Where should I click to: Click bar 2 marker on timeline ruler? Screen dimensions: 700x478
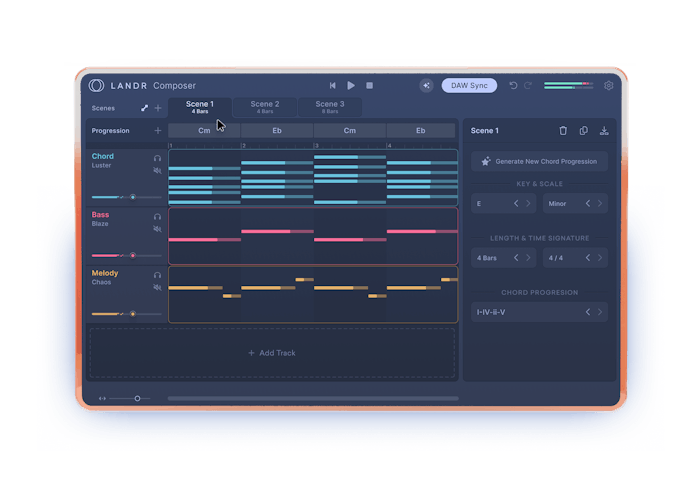point(243,145)
